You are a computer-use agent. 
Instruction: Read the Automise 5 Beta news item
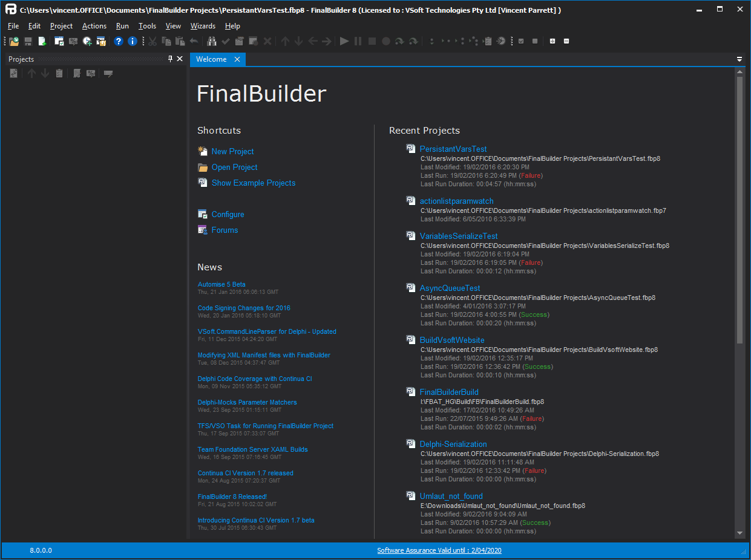(221, 284)
